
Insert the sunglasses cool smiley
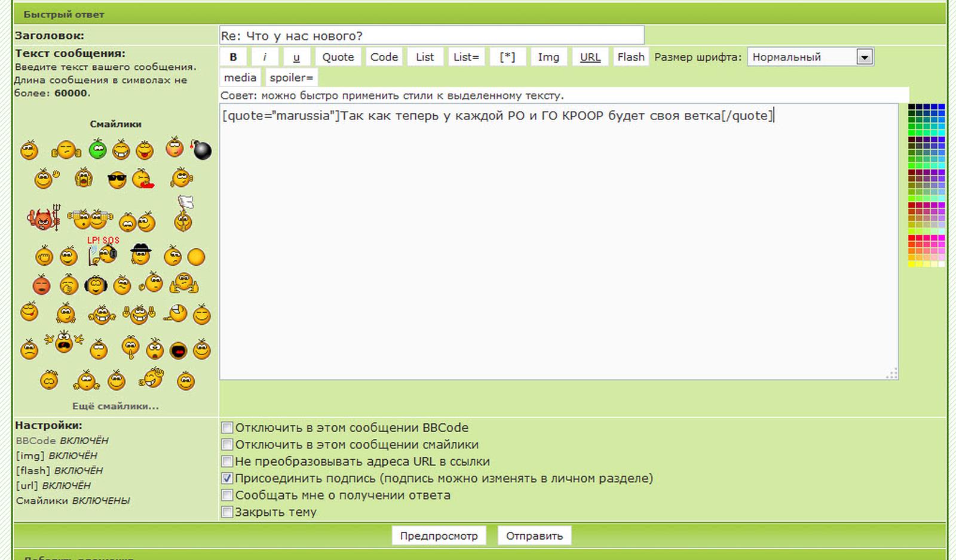coord(117,179)
